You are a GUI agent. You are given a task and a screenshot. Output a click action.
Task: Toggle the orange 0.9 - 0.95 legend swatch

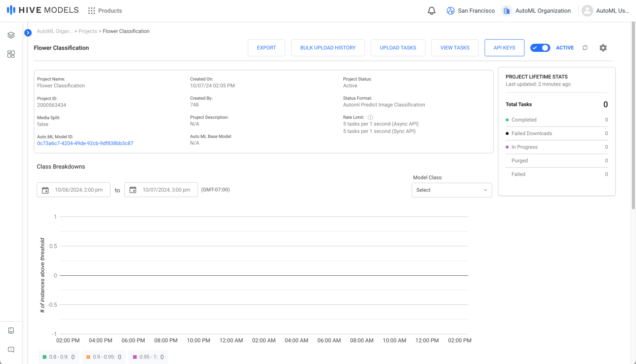pos(88,357)
